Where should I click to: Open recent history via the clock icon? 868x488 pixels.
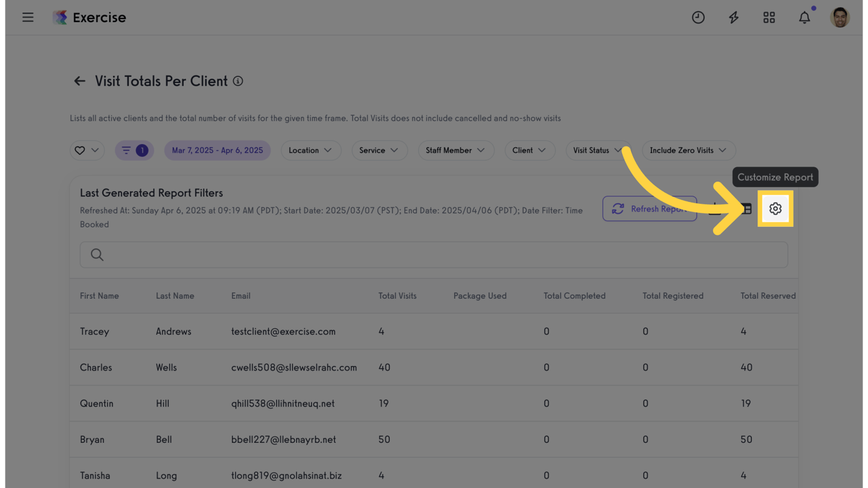point(698,17)
